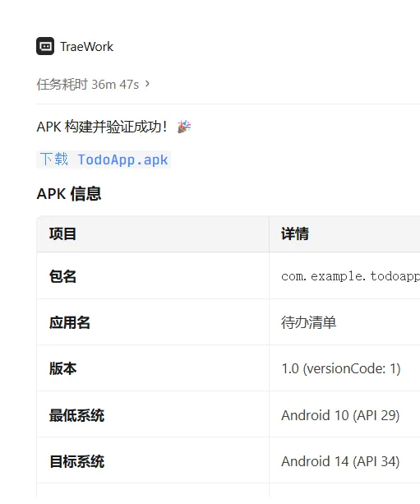Screen dimensions: 420x504
Task: Select the 目标系统 row label
Action: click(x=76, y=461)
